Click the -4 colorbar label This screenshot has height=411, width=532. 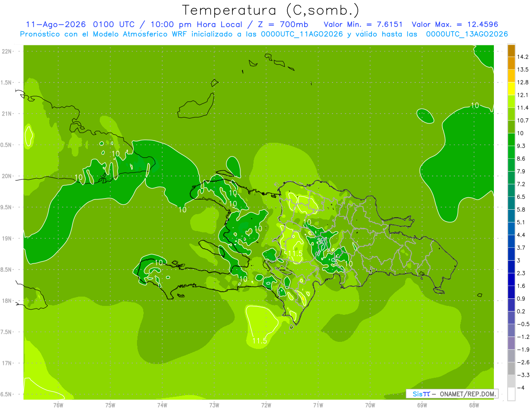point(520,388)
